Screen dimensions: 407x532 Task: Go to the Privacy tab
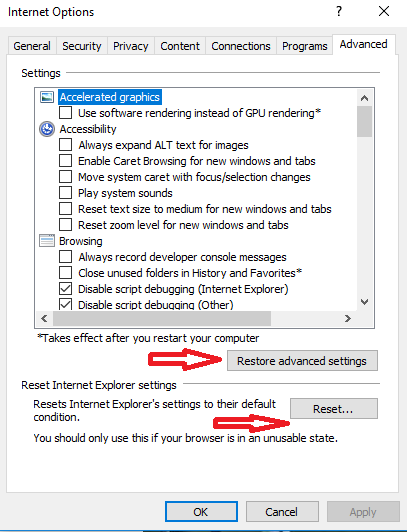point(131,46)
